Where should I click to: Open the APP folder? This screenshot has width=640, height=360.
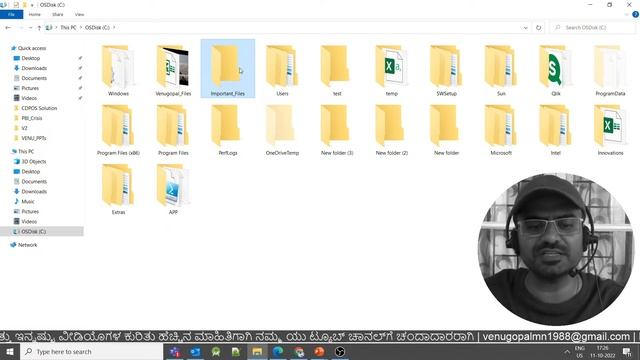[173, 188]
